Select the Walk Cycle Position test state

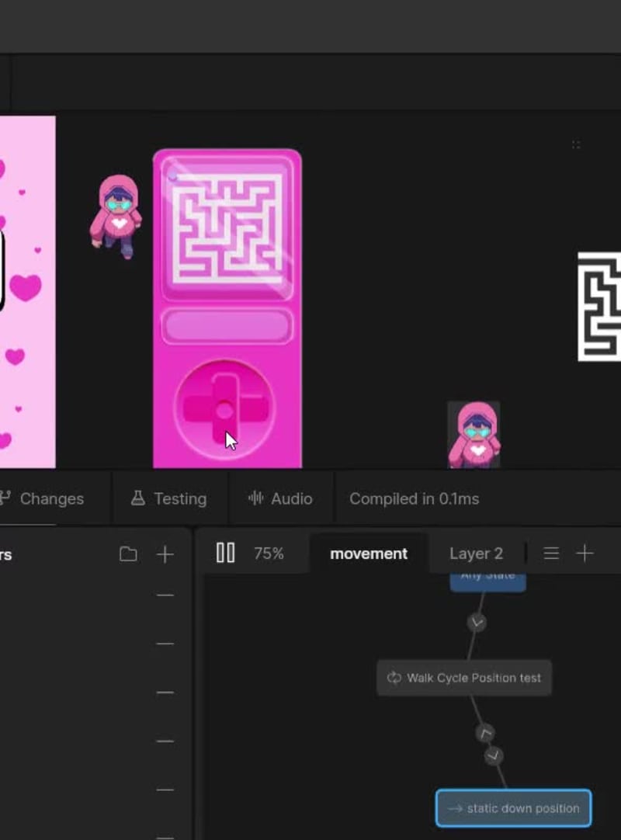click(x=464, y=678)
